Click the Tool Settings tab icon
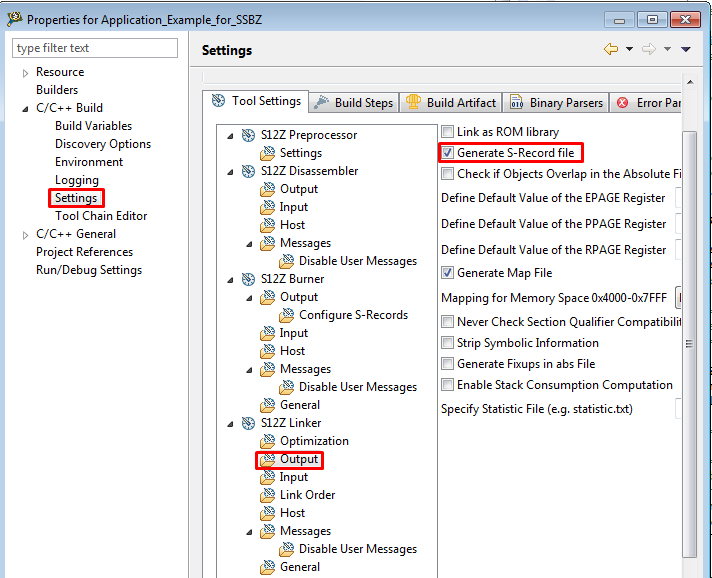 pyautogui.click(x=218, y=101)
